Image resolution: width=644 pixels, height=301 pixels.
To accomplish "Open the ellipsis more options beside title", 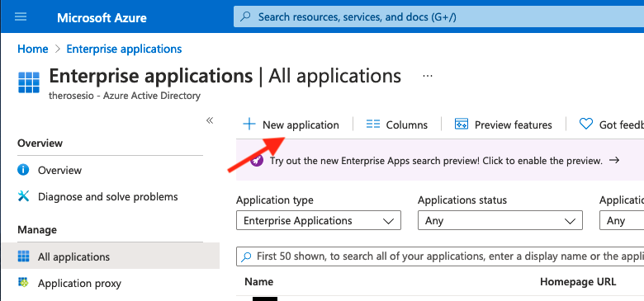I will tap(428, 76).
